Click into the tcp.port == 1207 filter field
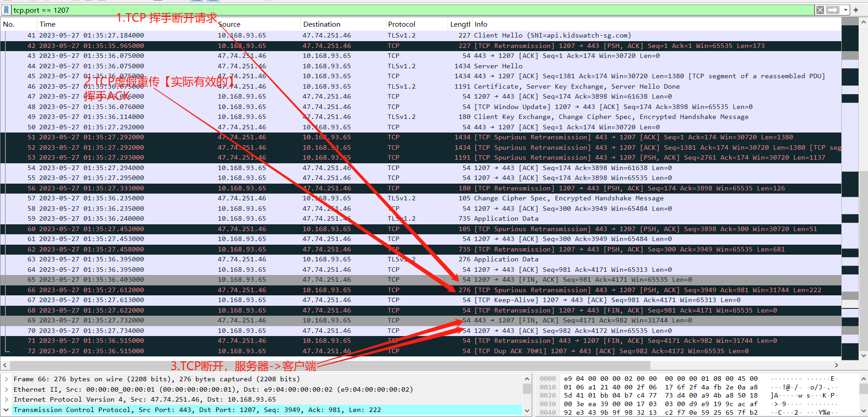This screenshot has width=868, height=417. pos(412,10)
